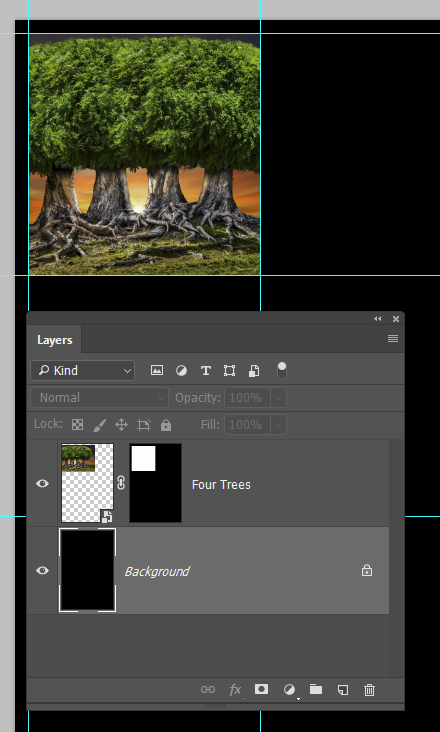Viewport: 440px width, 732px height.
Task: Open the Kind filter type dropdown
Action: point(83,371)
